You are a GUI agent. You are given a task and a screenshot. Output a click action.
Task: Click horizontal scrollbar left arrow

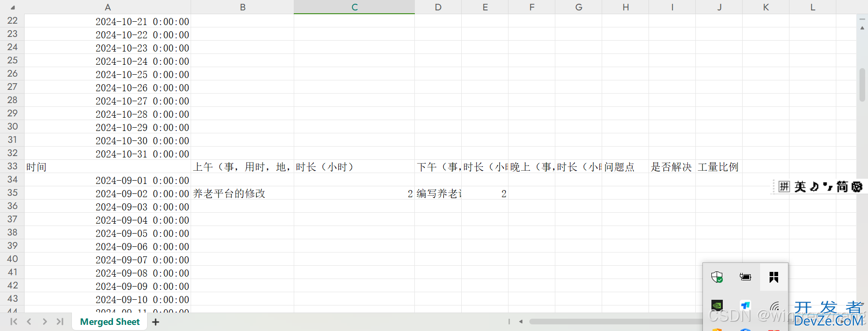tap(521, 322)
